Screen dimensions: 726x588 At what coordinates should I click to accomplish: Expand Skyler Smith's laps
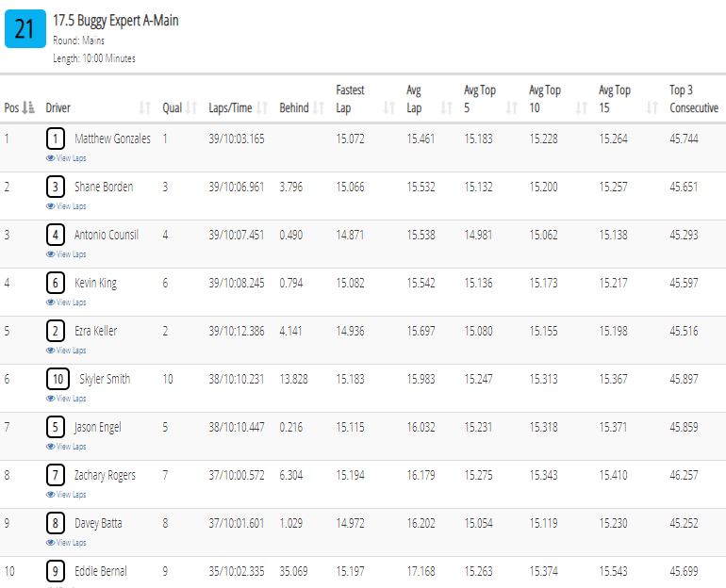66,399
